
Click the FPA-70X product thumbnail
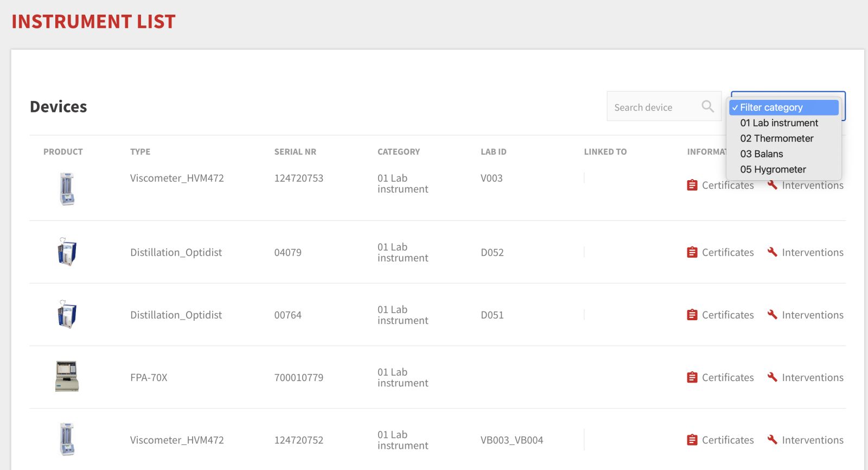tap(67, 376)
